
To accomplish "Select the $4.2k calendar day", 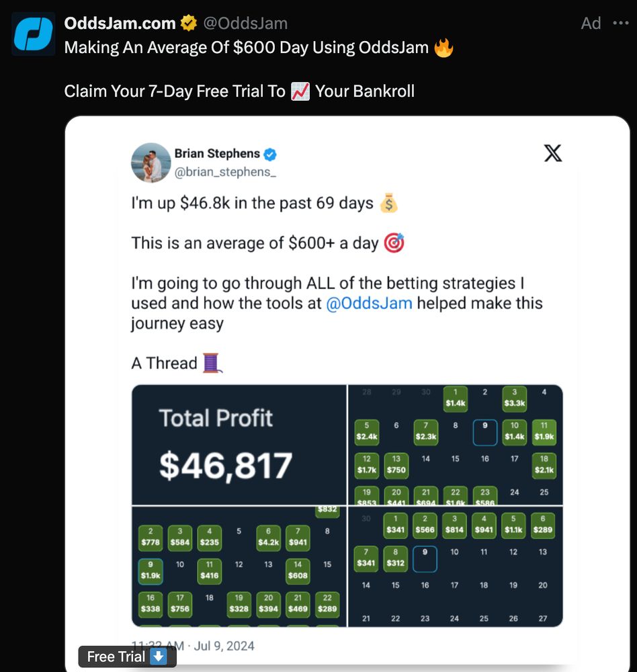I will 269,536.
